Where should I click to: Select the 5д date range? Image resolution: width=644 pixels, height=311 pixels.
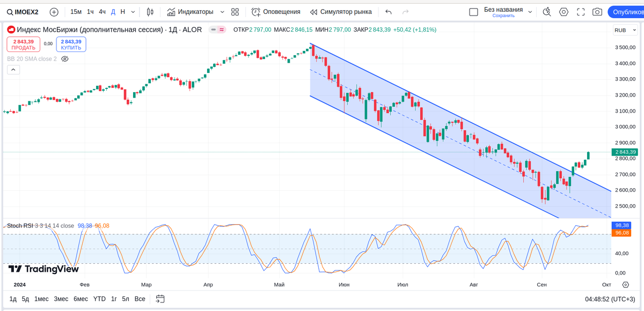click(25, 299)
